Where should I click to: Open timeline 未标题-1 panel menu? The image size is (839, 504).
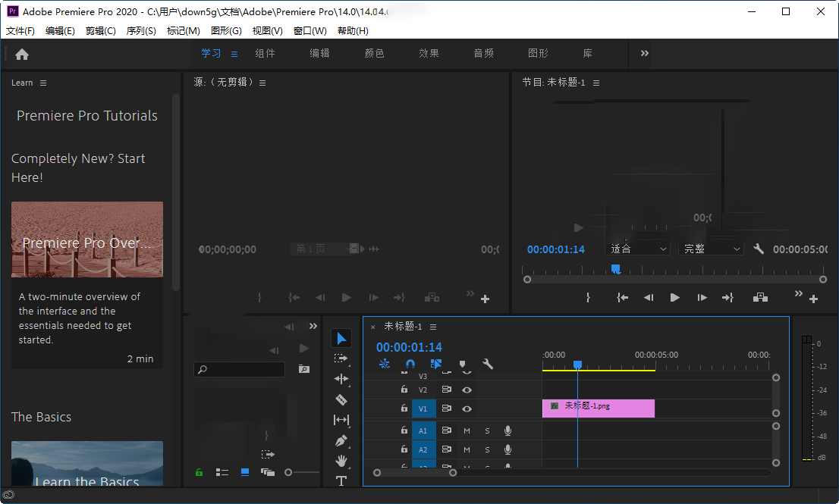tap(433, 327)
